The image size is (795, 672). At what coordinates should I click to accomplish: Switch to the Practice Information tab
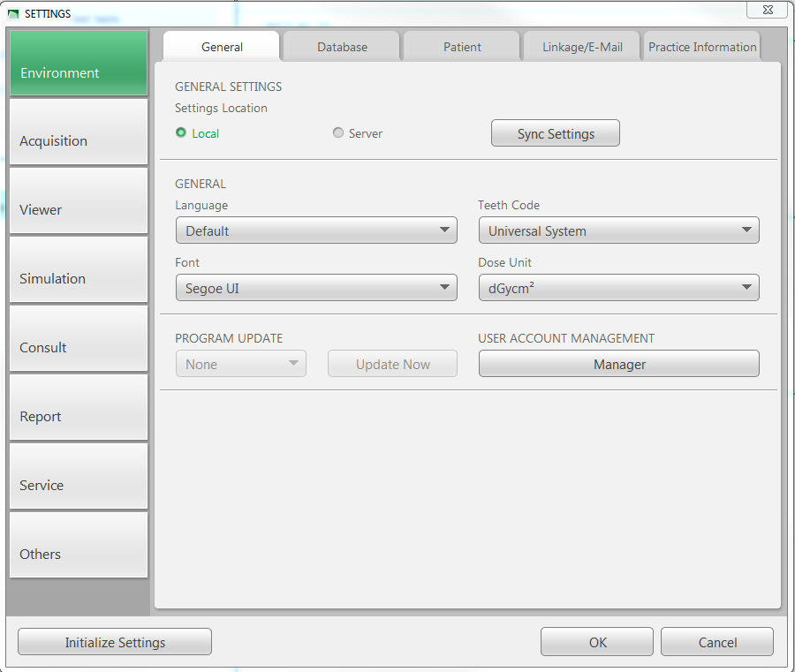702,47
